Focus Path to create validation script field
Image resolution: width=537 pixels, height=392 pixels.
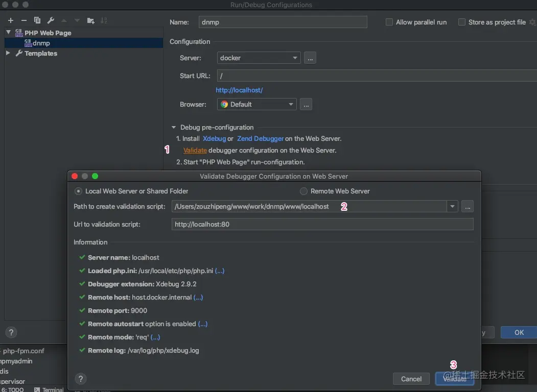click(x=309, y=207)
